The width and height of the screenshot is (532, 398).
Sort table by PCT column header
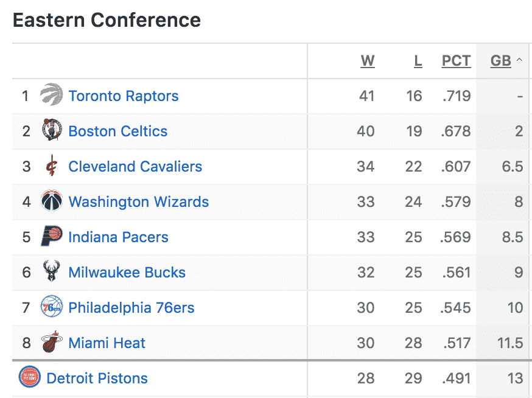click(x=456, y=61)
